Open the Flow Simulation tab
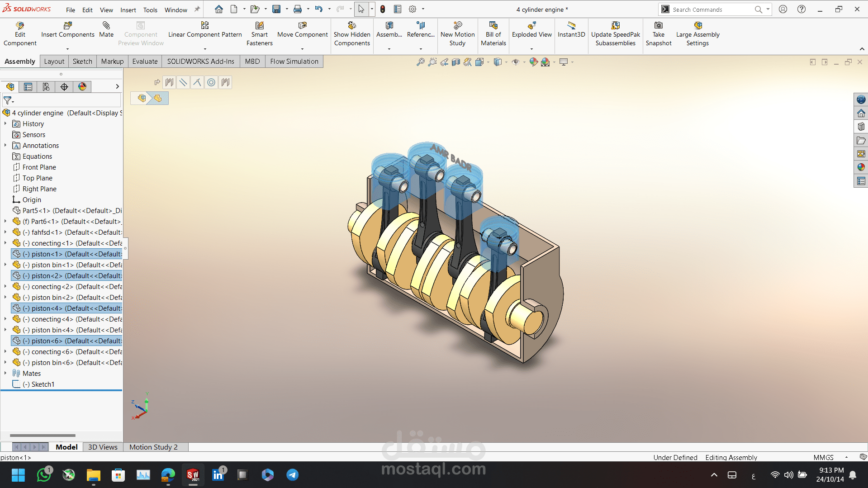This screenshot has height=488, width=868. pos(294,62)
